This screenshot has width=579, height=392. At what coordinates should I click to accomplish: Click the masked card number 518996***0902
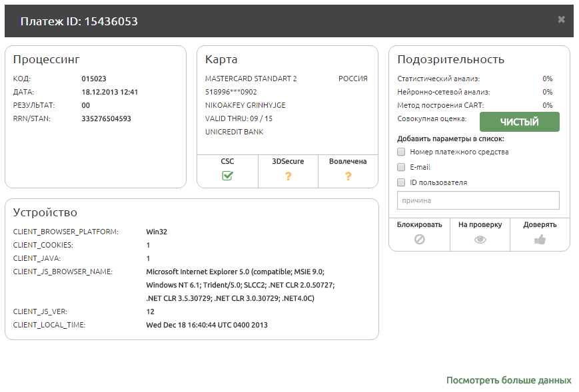coord(231,92)
